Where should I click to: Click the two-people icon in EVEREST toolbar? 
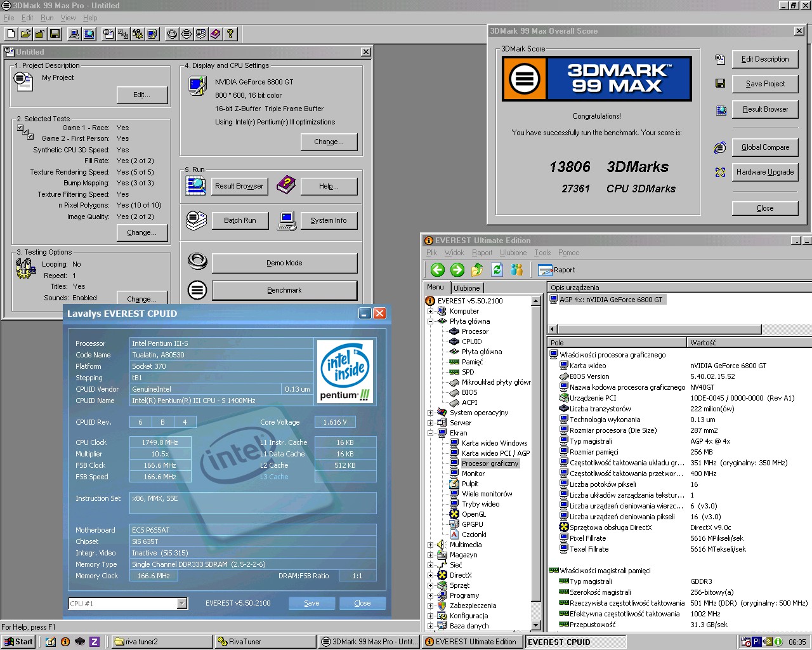[x=516, y=270]
